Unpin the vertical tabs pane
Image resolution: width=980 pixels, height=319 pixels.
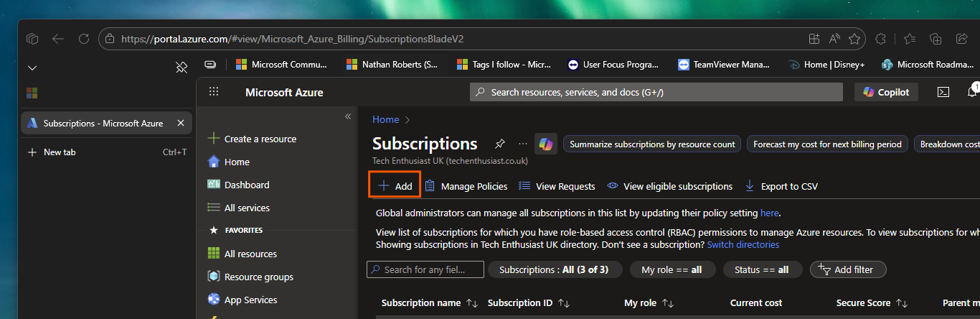[x=182, y=68]
